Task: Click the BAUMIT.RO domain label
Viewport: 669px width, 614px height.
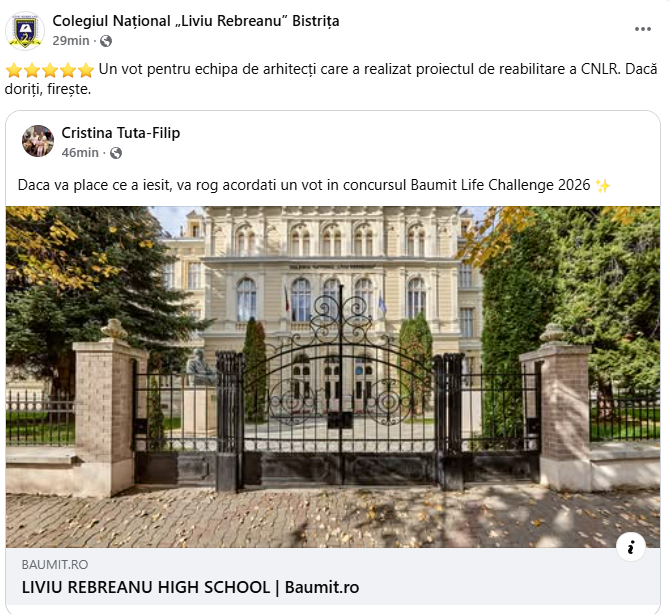Action: (55, 565)
